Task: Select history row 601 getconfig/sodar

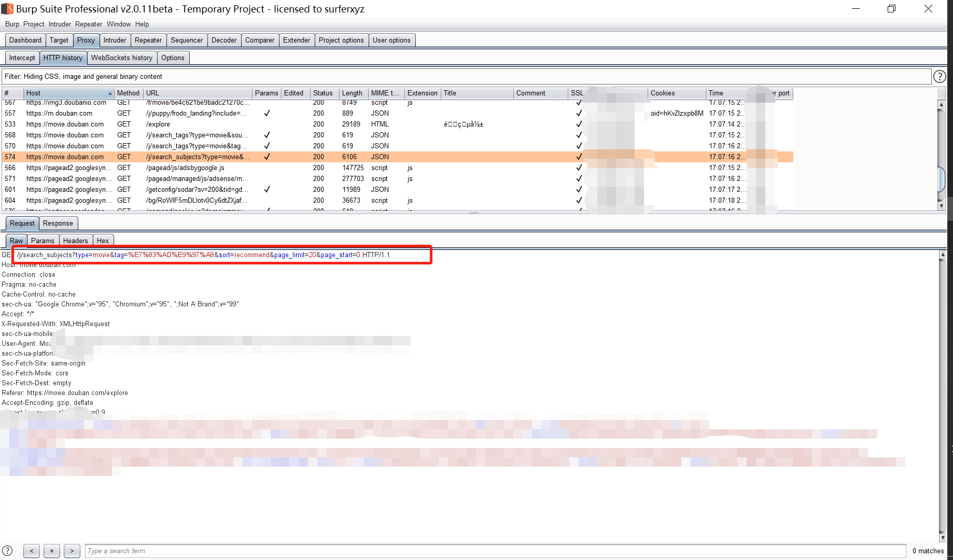Action: pos(397,190)
